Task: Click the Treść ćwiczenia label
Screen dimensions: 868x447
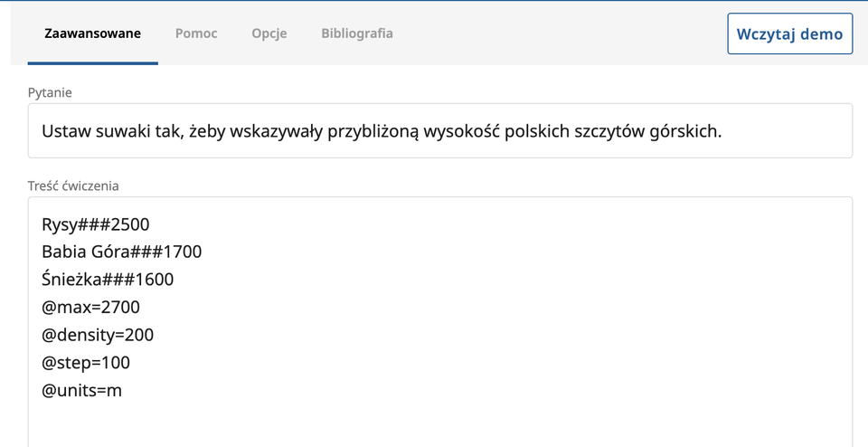Action: coord(73,185)
